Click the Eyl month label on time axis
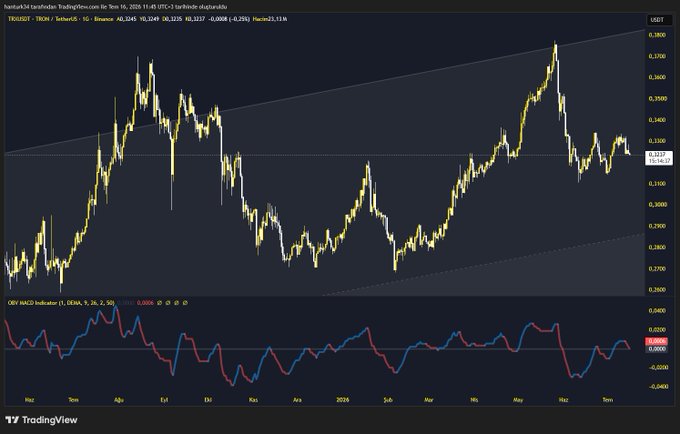 coord(164,400)
